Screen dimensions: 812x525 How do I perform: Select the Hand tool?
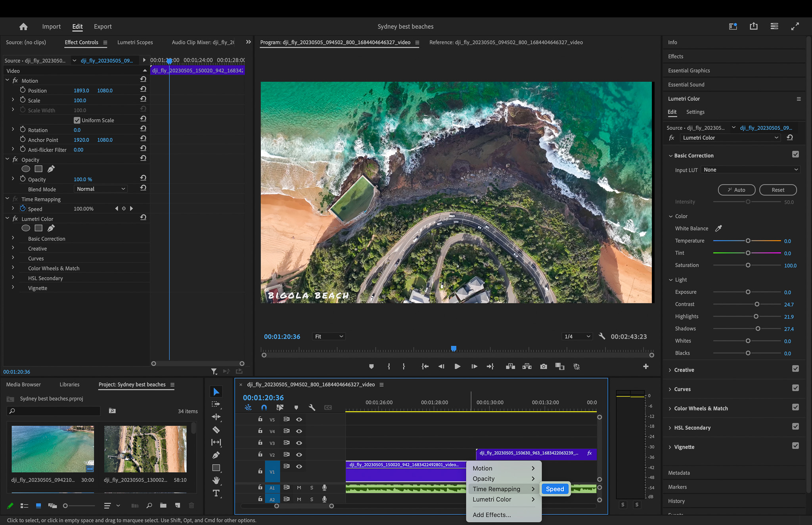(216, 480)
